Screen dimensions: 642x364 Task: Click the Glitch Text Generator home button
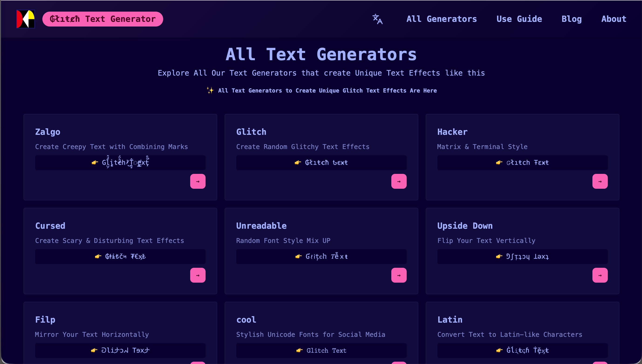[x=103, y=19]
